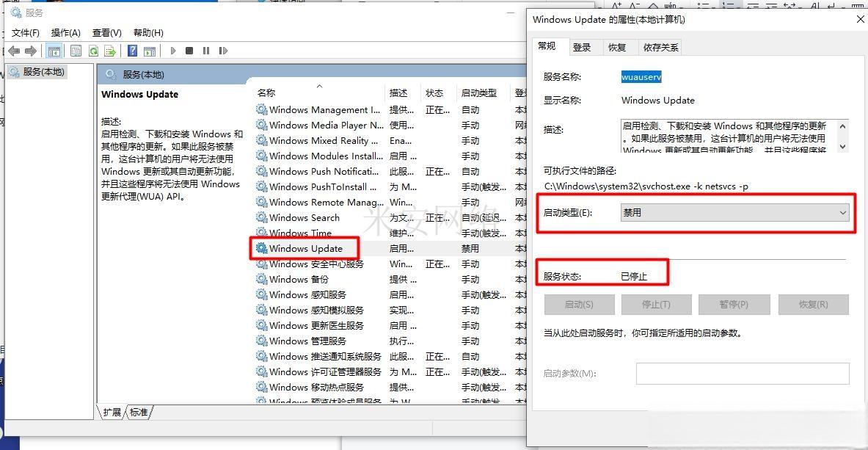Click the gear icon beside Windows PushToInstall

pyautogui.click(x=261, y=186)
